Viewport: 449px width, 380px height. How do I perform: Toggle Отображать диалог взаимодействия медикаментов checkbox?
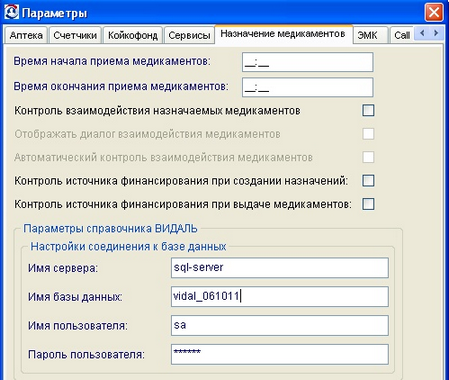[368, 134]
